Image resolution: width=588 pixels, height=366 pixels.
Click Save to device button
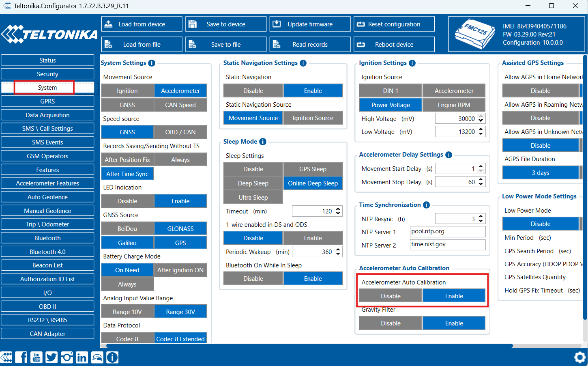click(x=226, y=24)
